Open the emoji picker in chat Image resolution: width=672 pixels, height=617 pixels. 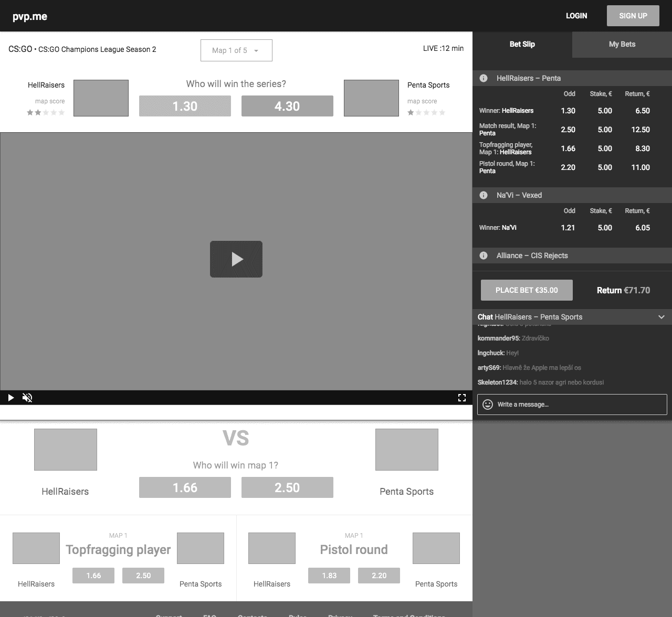(x=488, y=405)
